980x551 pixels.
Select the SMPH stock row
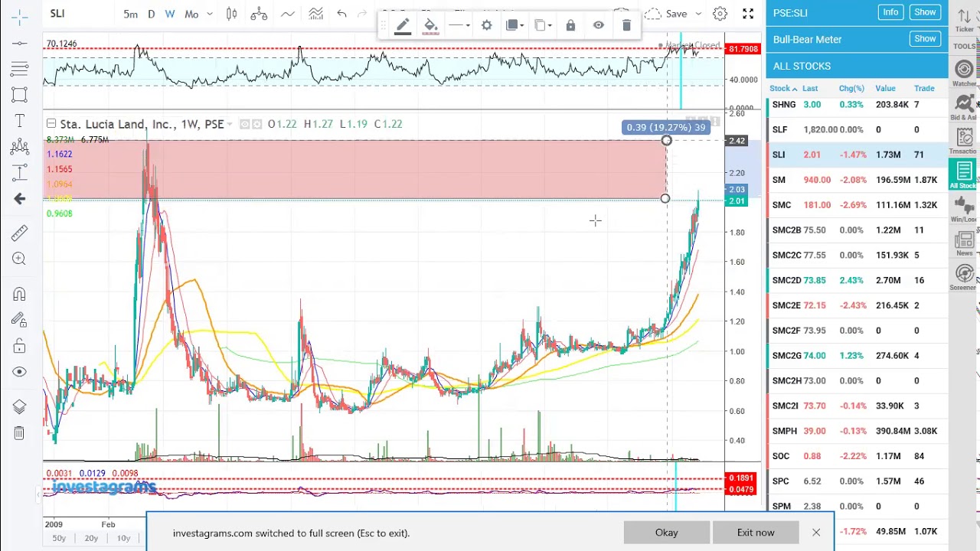(857, 431)
